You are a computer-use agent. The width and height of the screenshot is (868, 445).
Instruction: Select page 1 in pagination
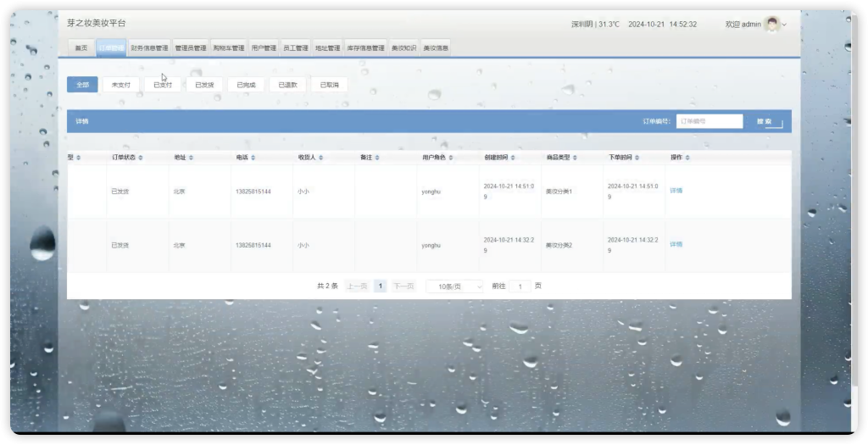(381, 286)
